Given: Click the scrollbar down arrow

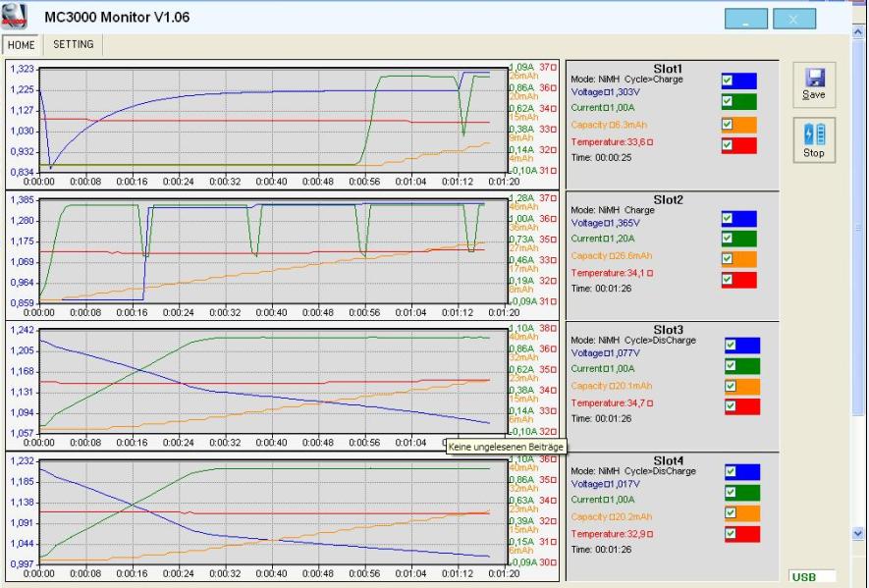Looking at the screenshot, I should click(x=858, y=534).
